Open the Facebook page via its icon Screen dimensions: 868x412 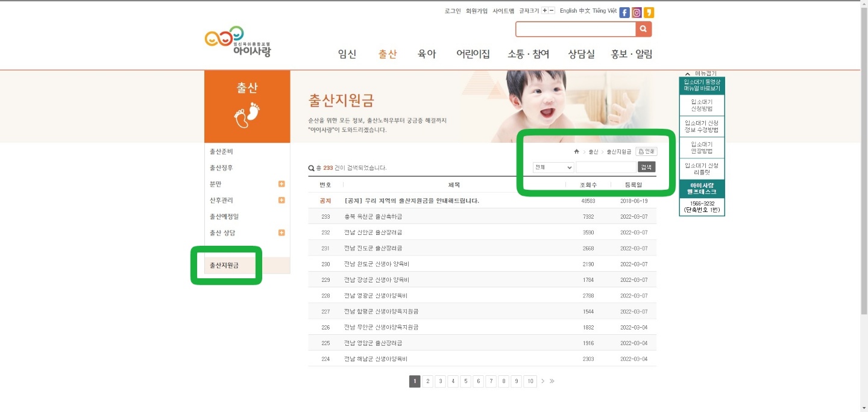[624, 12]
